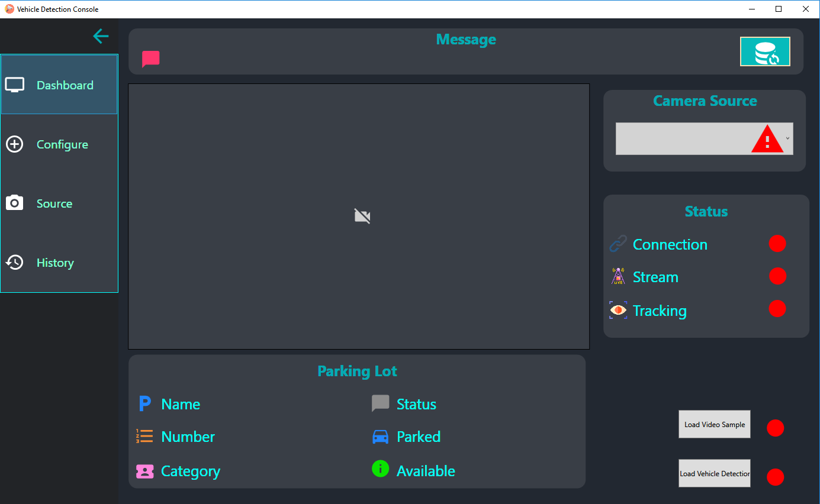Select the Dashboard monitor icon
Viewport: 820px width, 504px height.
coord(14,84)
